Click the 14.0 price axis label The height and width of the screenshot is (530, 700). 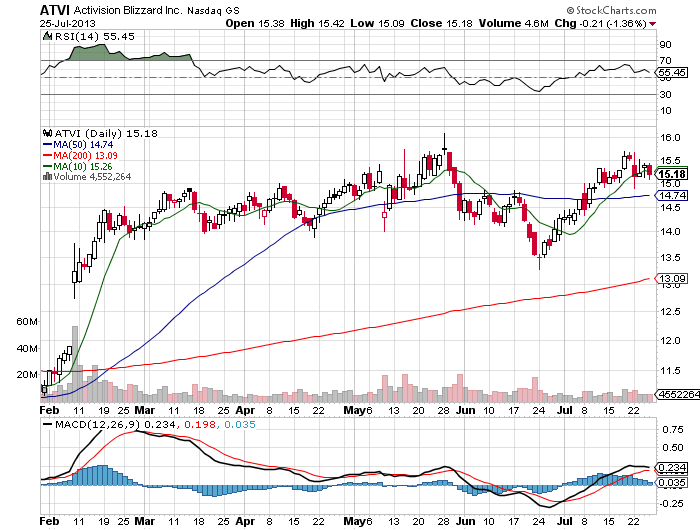click(670, 231)
